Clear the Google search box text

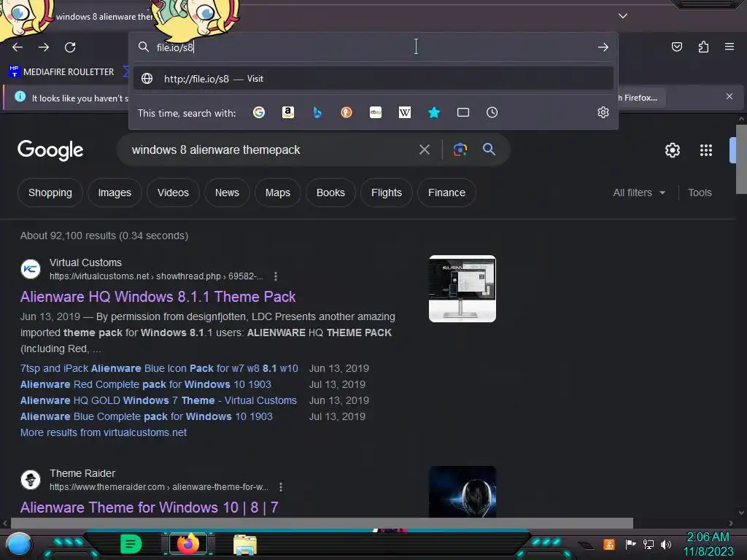pyautogui.click(x=425, y=150)
